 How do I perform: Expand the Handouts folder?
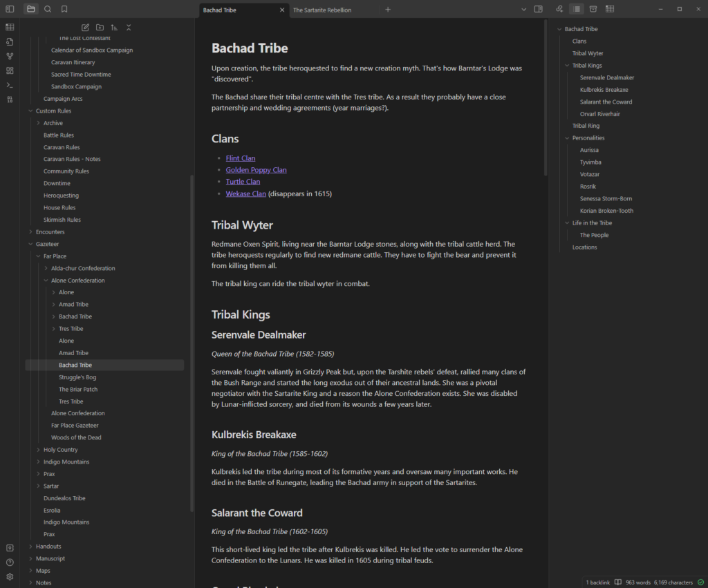click(30, 547)
